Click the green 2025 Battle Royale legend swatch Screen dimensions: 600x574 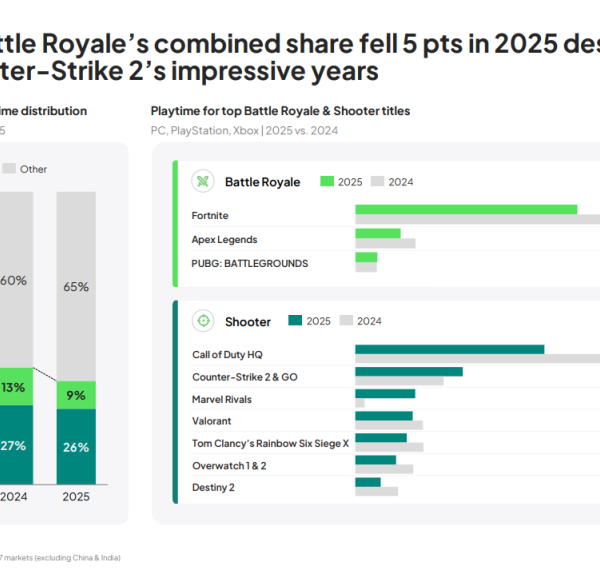(326, 182)
